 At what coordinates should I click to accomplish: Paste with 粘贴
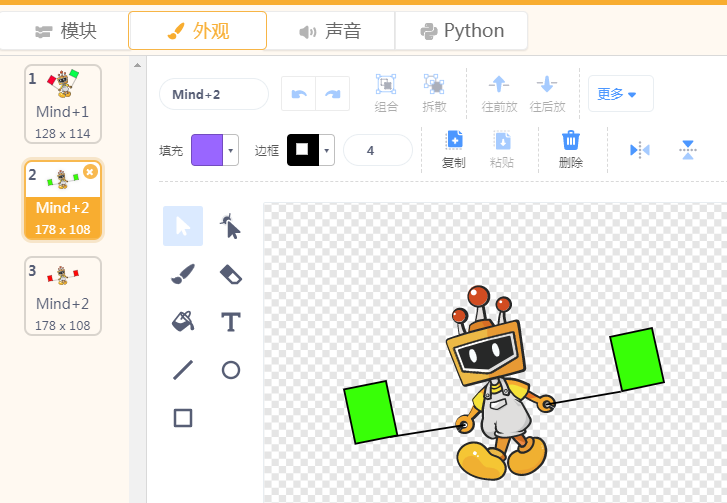tap(502, 150)
